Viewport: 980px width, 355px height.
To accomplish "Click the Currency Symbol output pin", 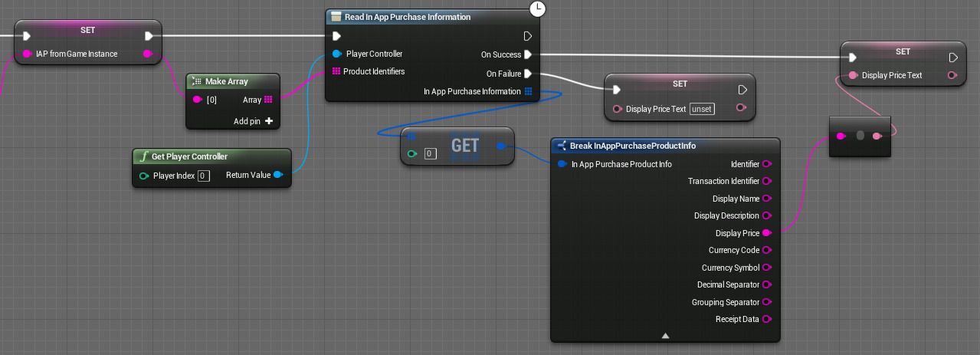I will (767, 268).
